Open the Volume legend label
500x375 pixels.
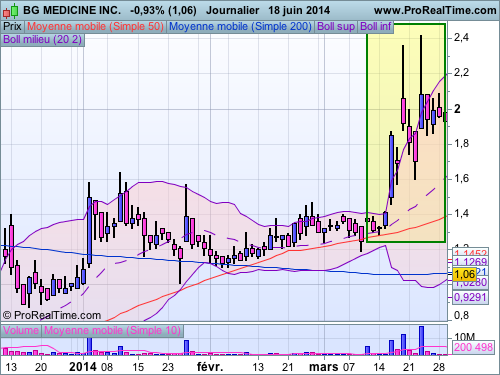[x=21, y=330]
